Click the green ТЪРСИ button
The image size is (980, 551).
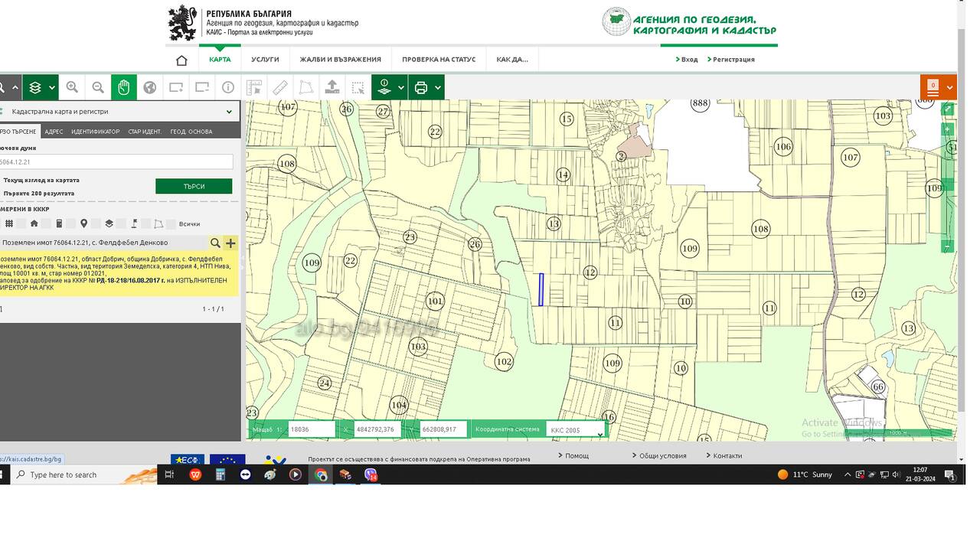[194, 186]
